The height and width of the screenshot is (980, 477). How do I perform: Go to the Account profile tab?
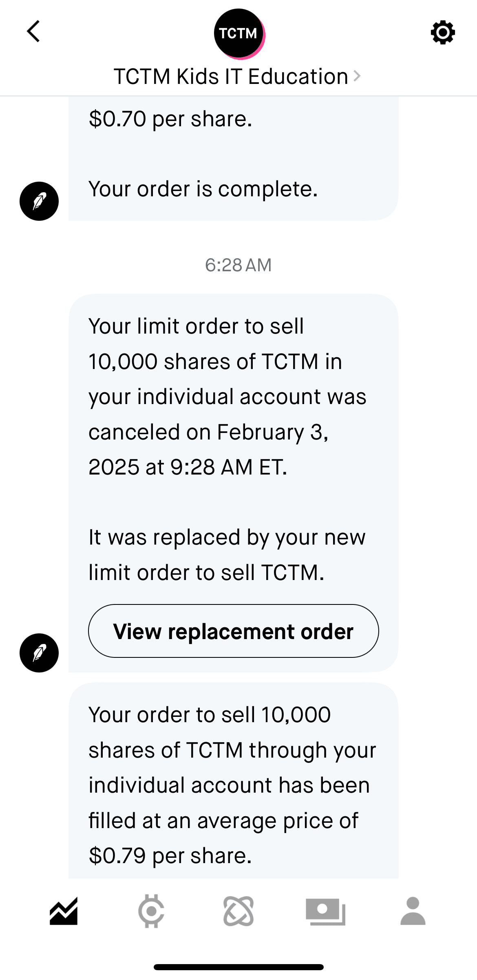coord(413,911)
